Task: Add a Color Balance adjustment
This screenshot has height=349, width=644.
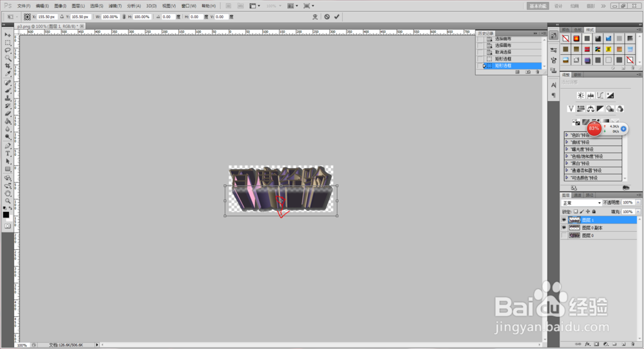Action: pos(590,109)
